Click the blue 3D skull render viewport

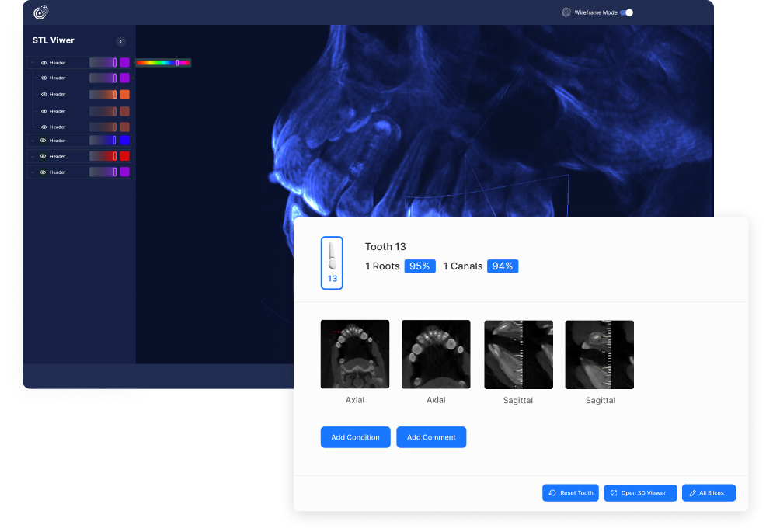(424, 122)
